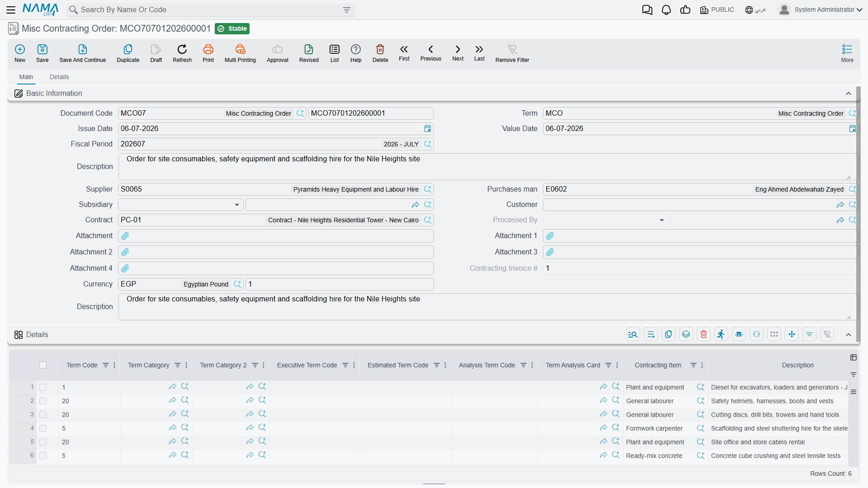
Task: Open Value Date calendar picker
Action: (853, 129)
